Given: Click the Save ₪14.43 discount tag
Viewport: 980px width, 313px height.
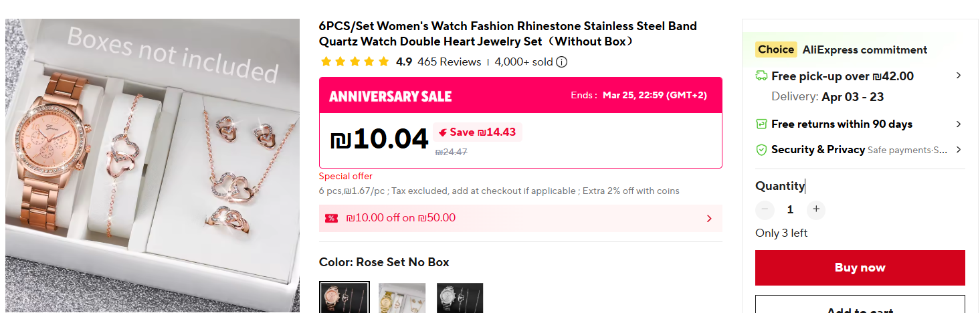Looking at the screenshot, I should click(477, 132).
